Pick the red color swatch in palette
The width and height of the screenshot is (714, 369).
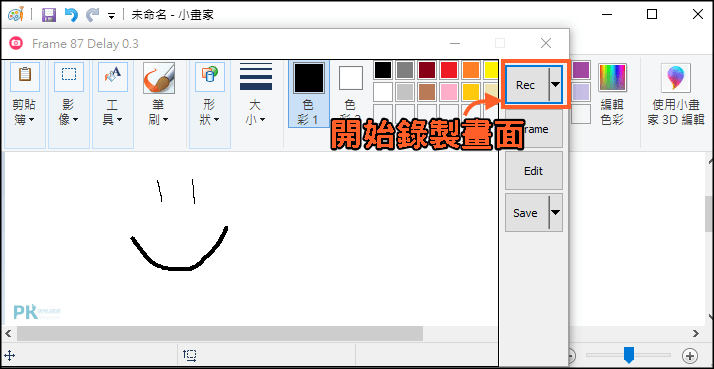coord(449,70)
